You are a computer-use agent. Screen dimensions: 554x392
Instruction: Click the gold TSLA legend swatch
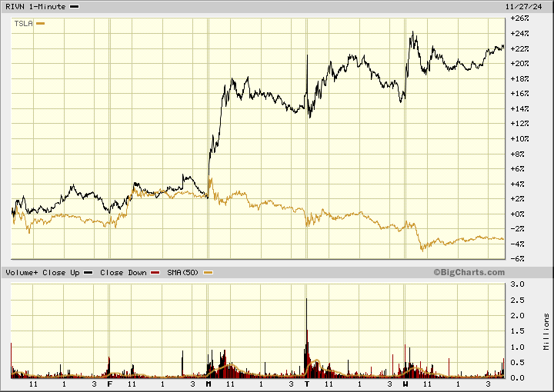point(41,24)
